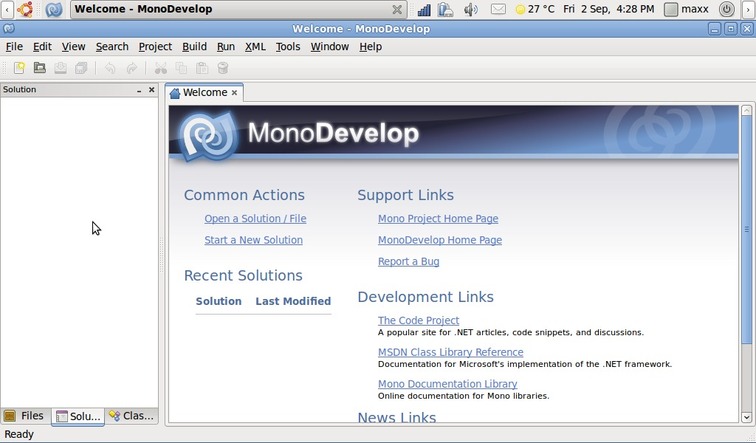Open the Build menu
The image size is (756, 443).
pos(194,46)
